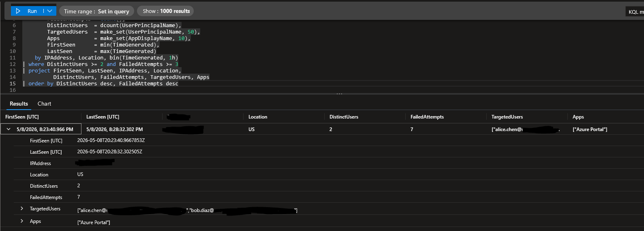Select the LastSeen cell 5/8/2026, 8:28:32.302 PM
This screenshot has height=231, width=644.
coord(115,129)
